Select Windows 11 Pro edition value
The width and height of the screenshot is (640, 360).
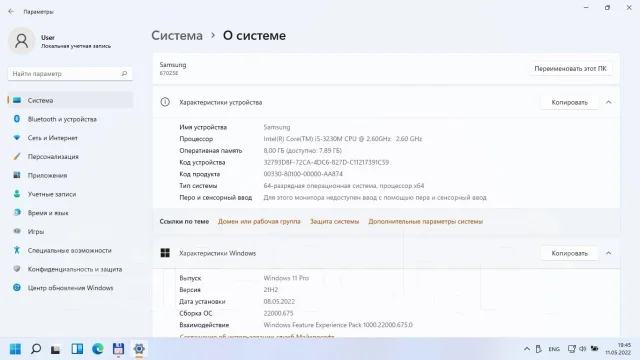(x=286, y=278)
